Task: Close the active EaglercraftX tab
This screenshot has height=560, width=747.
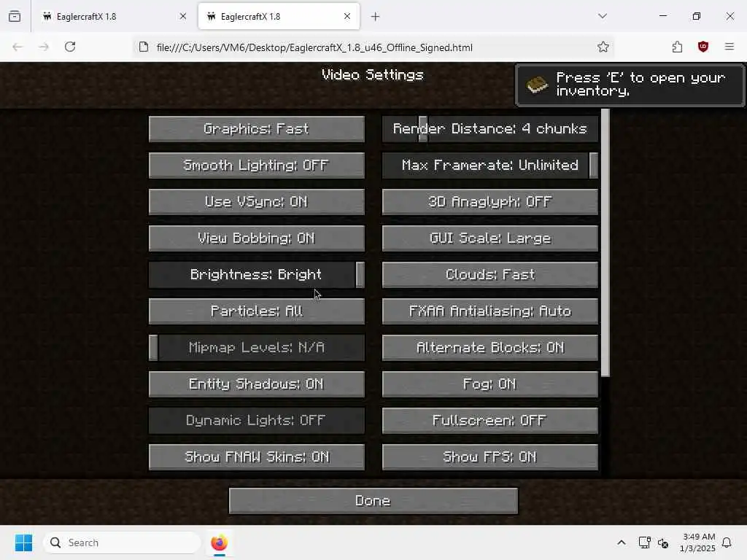Action: (x=347, y=16)
